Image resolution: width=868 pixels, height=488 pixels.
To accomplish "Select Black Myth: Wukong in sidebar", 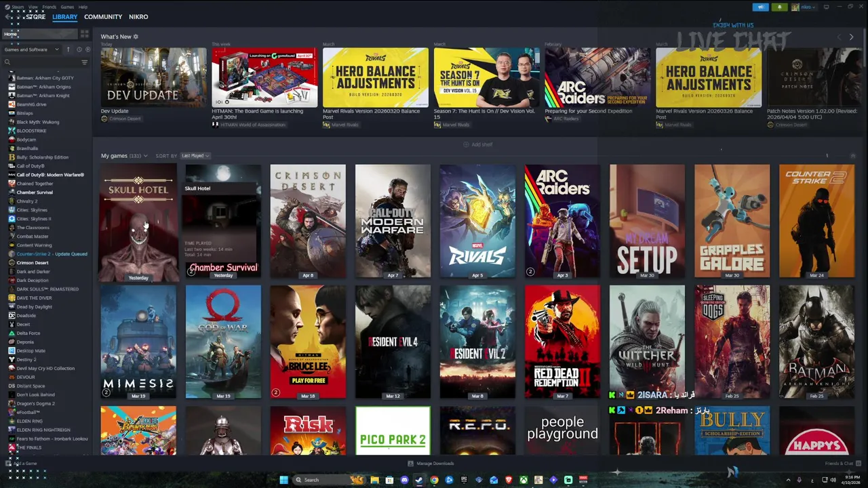I will click(38, 122).
